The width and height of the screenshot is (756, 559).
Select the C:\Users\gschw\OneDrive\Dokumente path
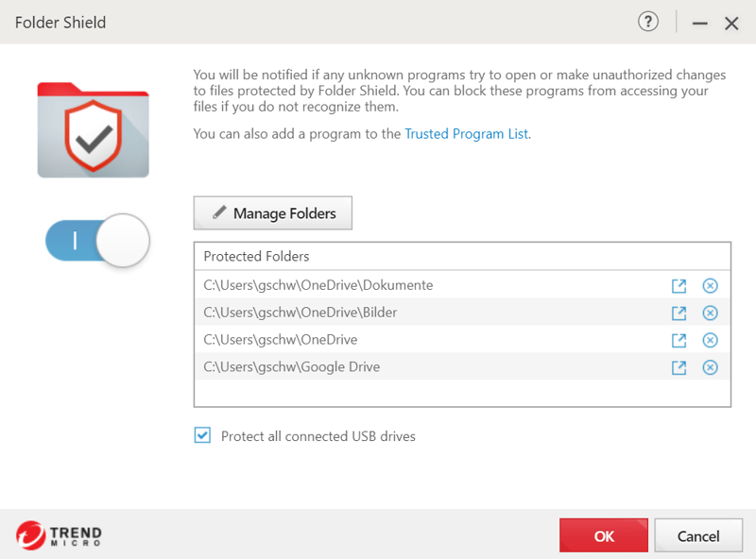click(318, 285)
